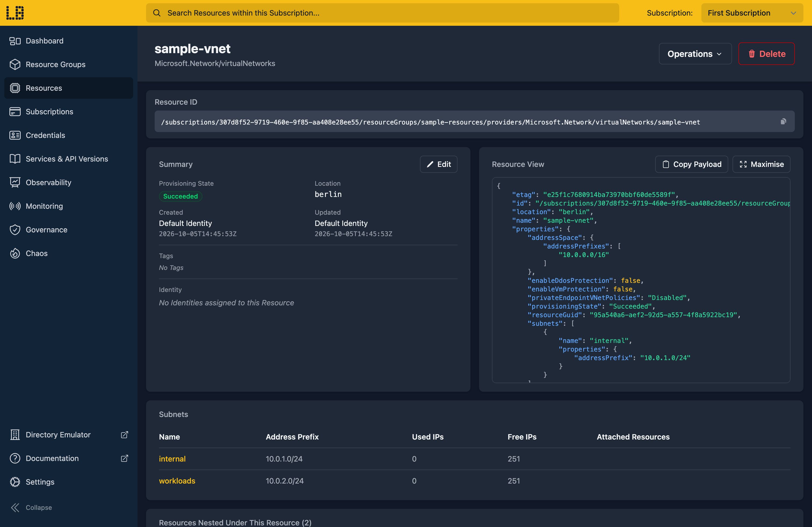The width and height of the screenshot is (812, 527).
Task: Open the Operations dropdown menu
Action: tap(695, 54)
